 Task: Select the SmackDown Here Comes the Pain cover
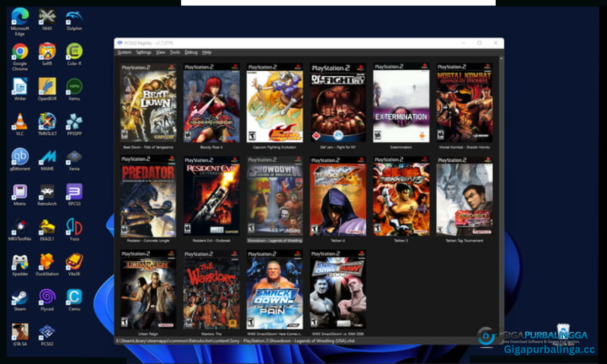pyautogui.click(x=275, y=290)
